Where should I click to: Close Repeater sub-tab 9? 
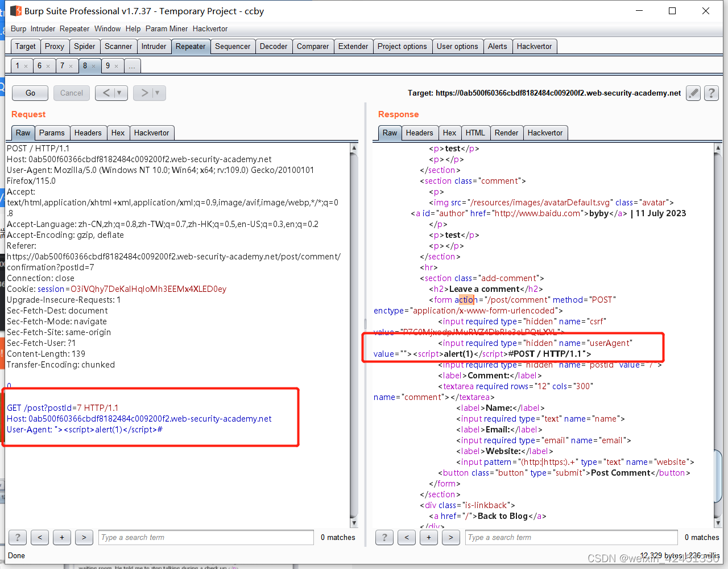coord(116,66)
